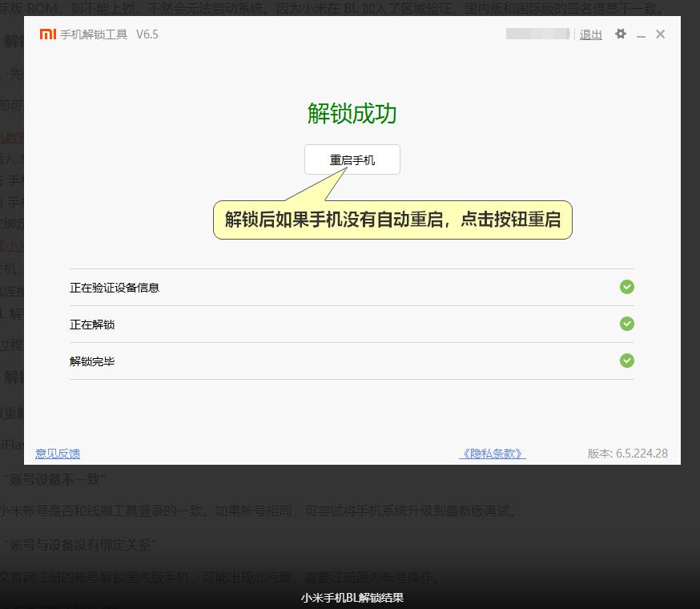Click the 解锁完毕 step text

92,361
